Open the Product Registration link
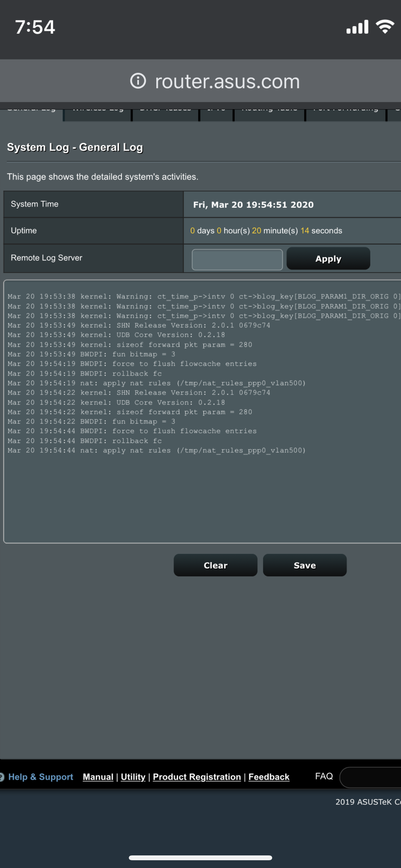This screenshot has width=401, height=868. [197, 777]
